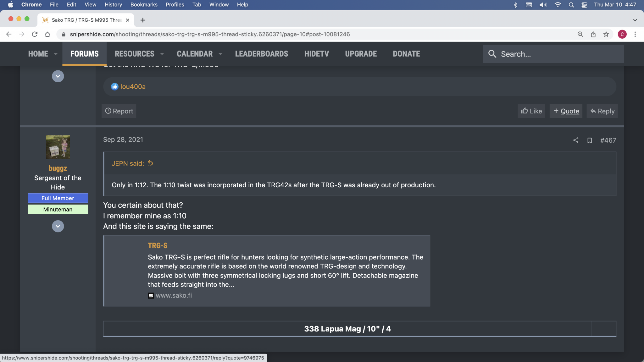Image resolution: width=644 pixels, height=362 pixels.
Task: Go to HOME in navigation
Action: pyautogui.click(x=38, y=54)
